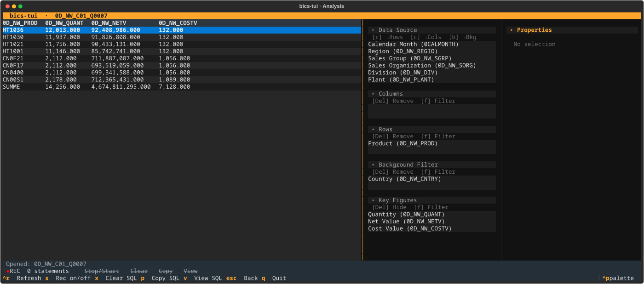644x284 pixels.
Task: Click the 0D_NW_PROD column header
Action: tap(20, 23)
